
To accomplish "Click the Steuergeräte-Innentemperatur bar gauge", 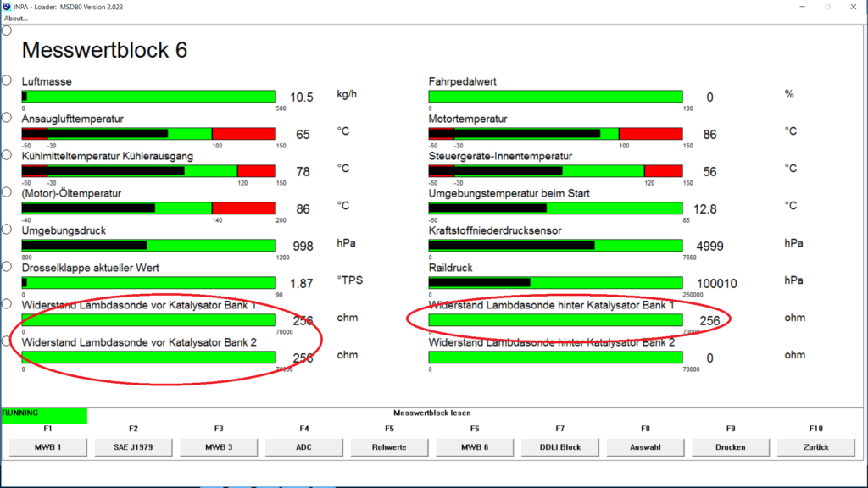I will [556, 170].
